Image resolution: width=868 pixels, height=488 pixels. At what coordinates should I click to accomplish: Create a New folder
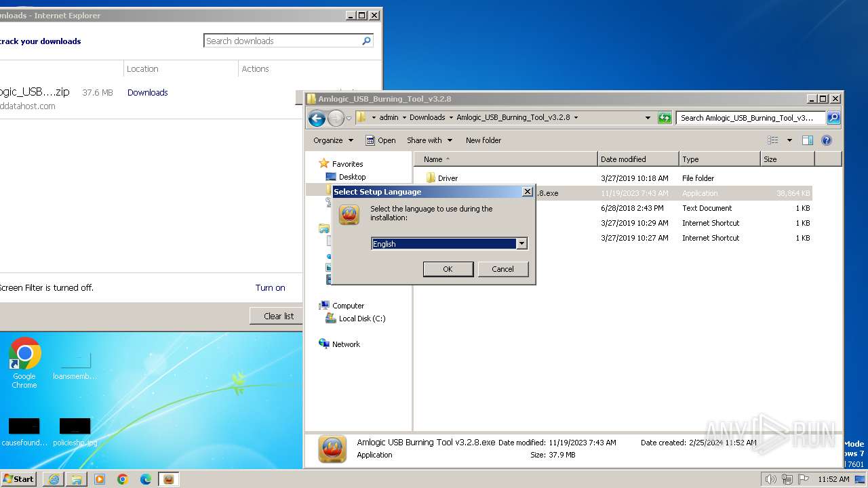pos(484,140)
